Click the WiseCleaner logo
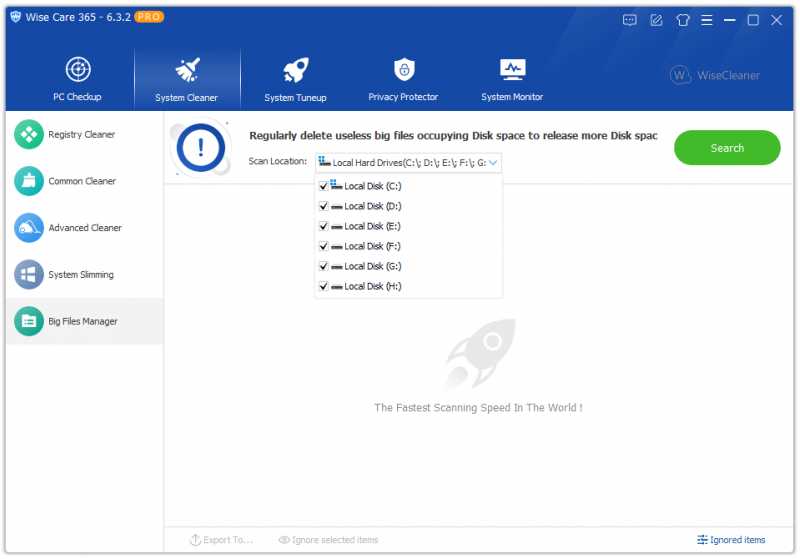The height and width of the screenshot is (559, 800). pyautogui.click(x=715, y=75)
